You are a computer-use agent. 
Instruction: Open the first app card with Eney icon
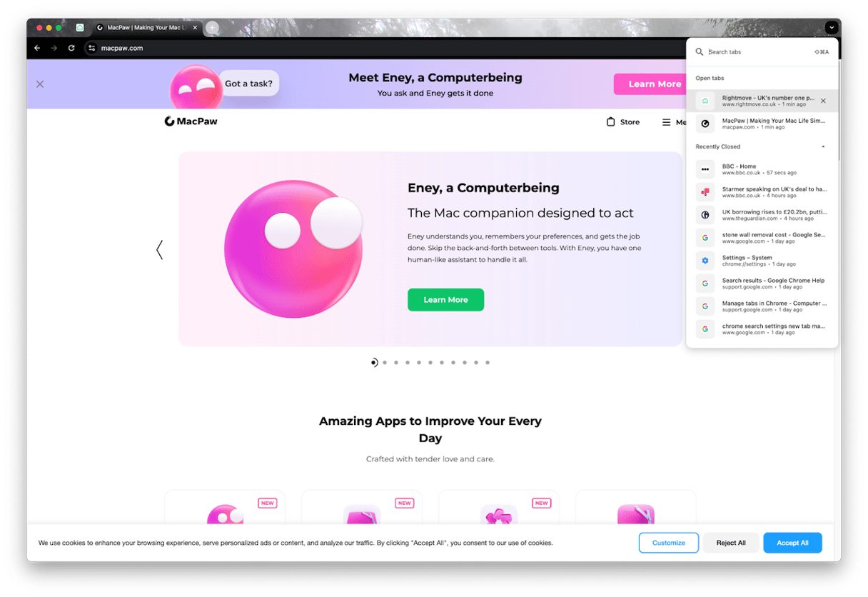pos(225,508)
